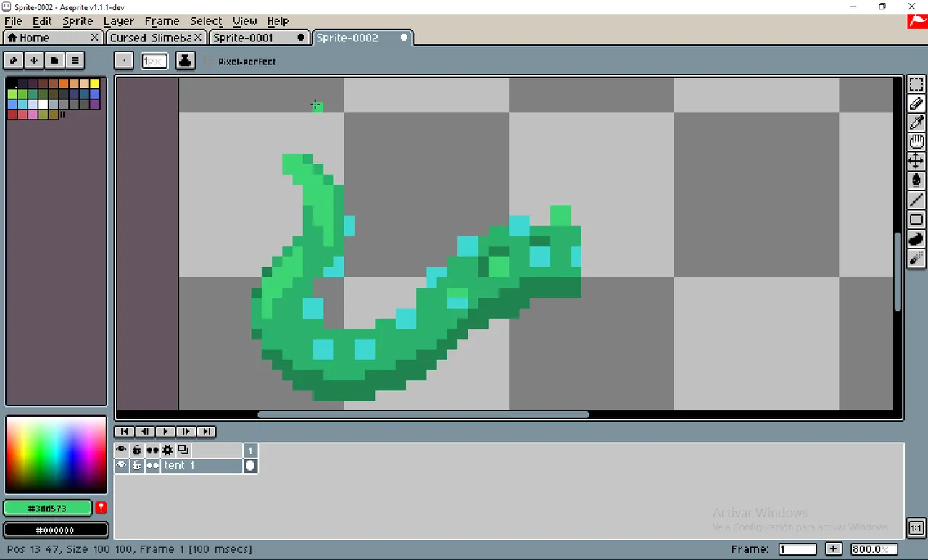Select the Contour tool
Viewport: 928px width, 560px height.
click(x=916, y=239)
